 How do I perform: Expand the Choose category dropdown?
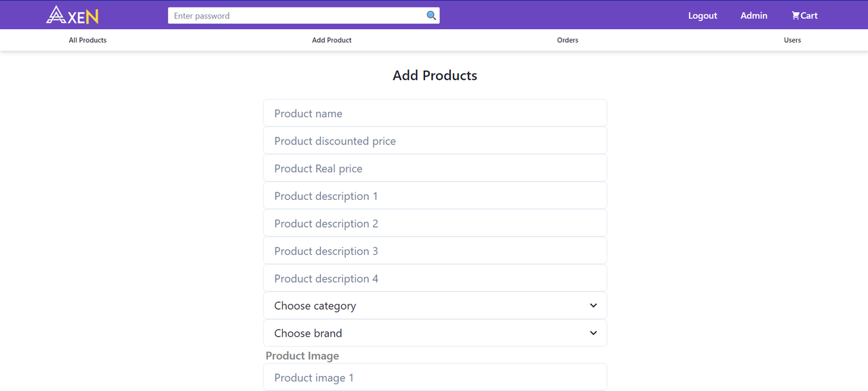(435, 306)
